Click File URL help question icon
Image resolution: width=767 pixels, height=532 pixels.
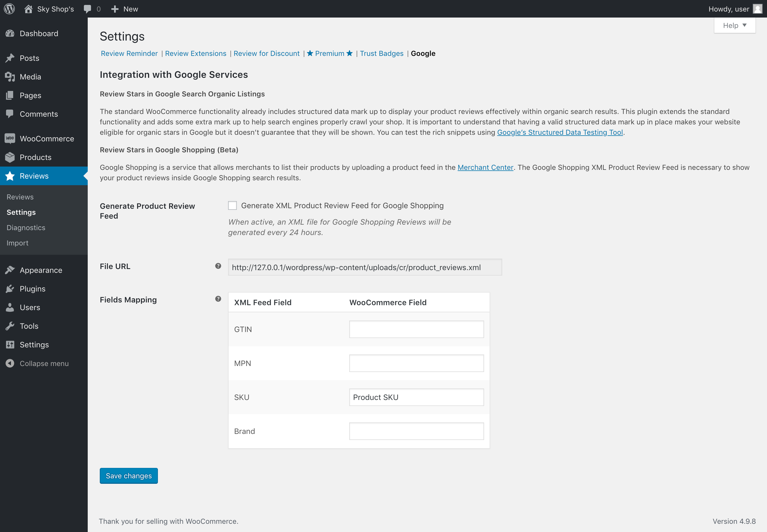coord(218,266)
